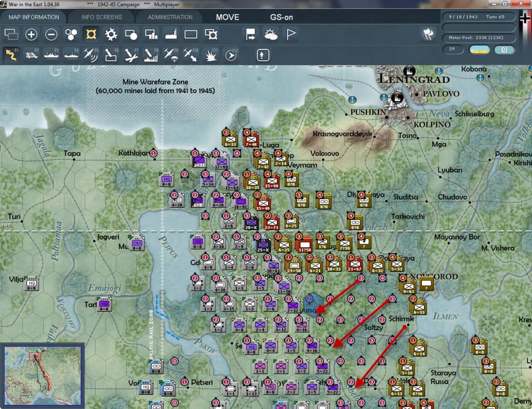Screen dimensions: 532x409
Task: Zoom out with the minus circle icon
Action: pyautogui.click(x=51, y=34)
